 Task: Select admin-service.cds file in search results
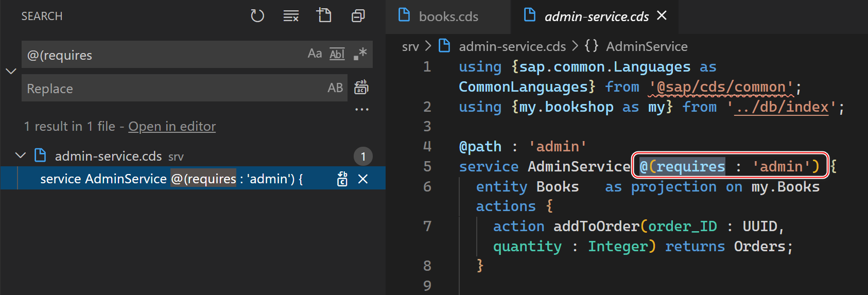click(108, 156)
